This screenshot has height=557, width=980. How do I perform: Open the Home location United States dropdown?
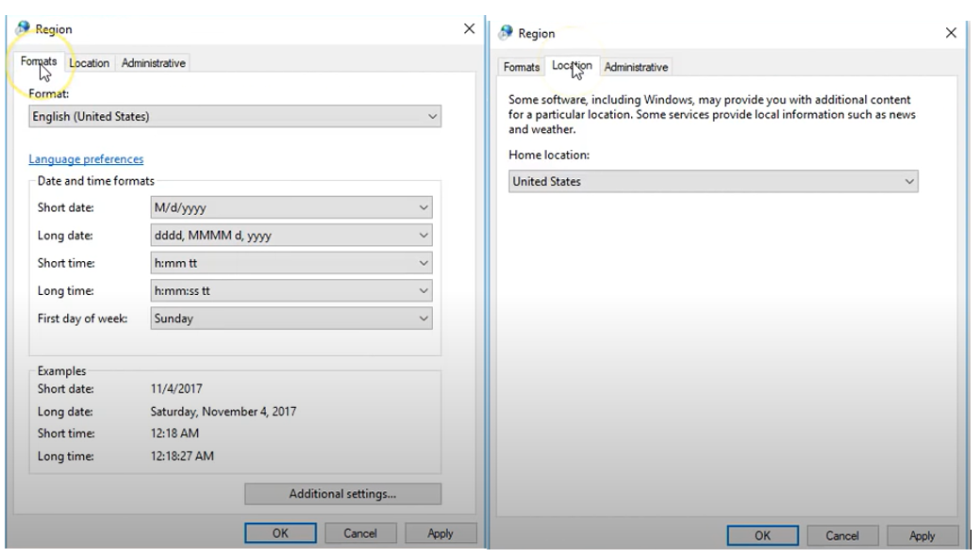click(x=713, y=182)
